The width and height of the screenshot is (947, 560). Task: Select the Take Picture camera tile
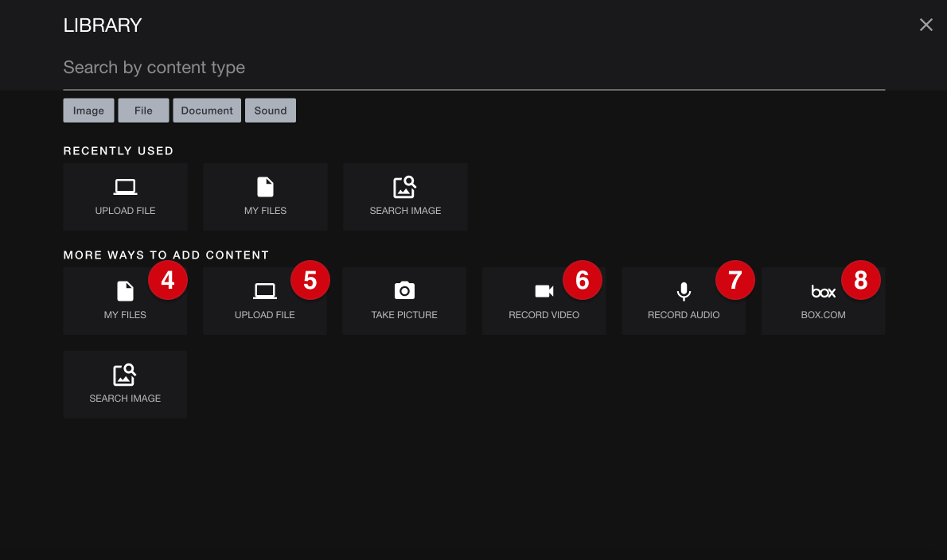404,301
